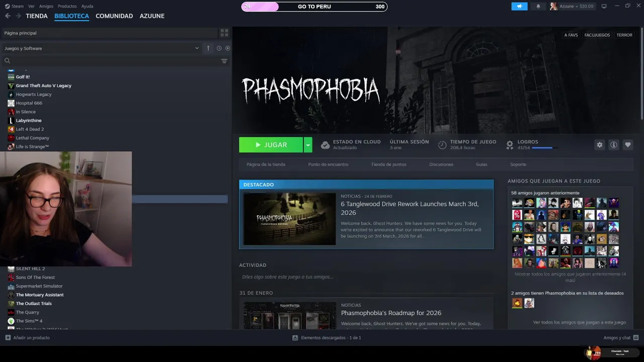The image size is (644, 362).
Task: Click second wishlist friend avatar
Action: (529, 303)
